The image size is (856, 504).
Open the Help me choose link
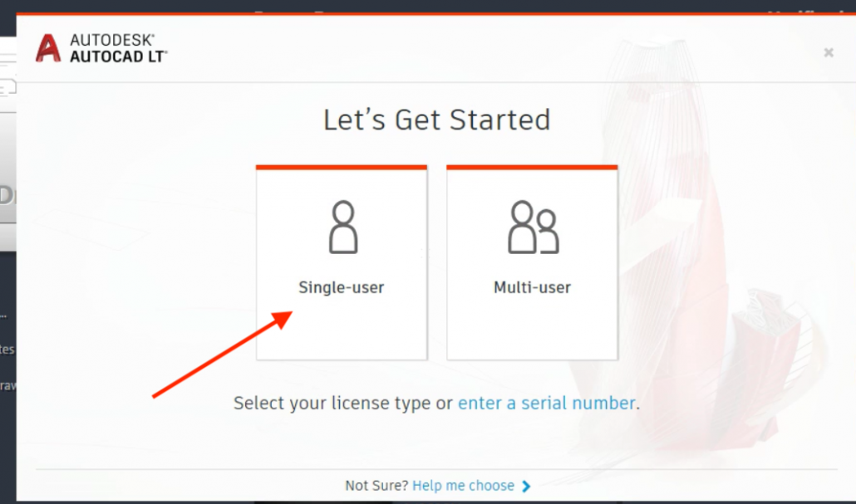463,486
